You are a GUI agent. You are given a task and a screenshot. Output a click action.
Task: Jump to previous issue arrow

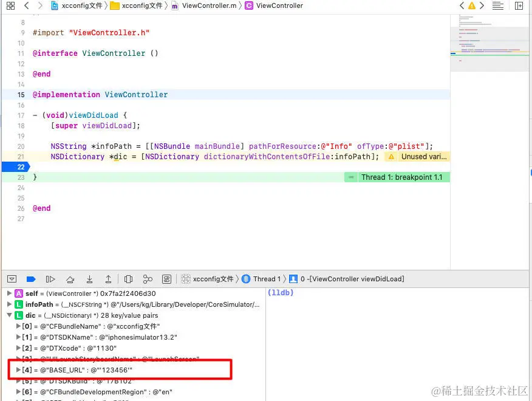coord(462,5)
